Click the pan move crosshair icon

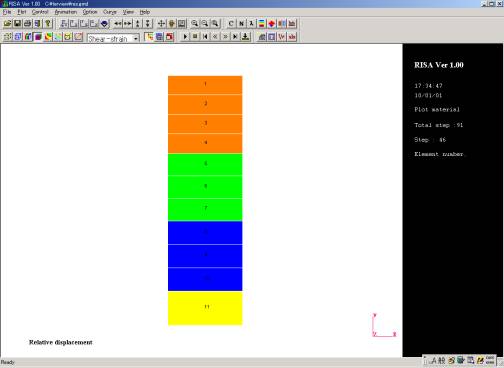[x=161, y=24]
